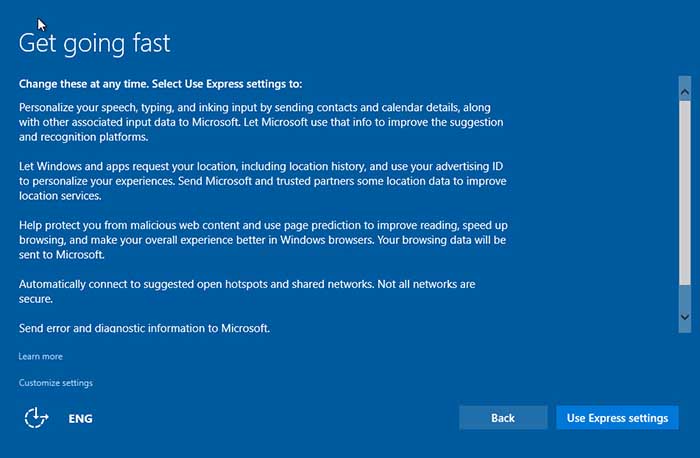
Task: Click the 'Let Windows and apps request' paragraph
Action: tap(262, 181)
